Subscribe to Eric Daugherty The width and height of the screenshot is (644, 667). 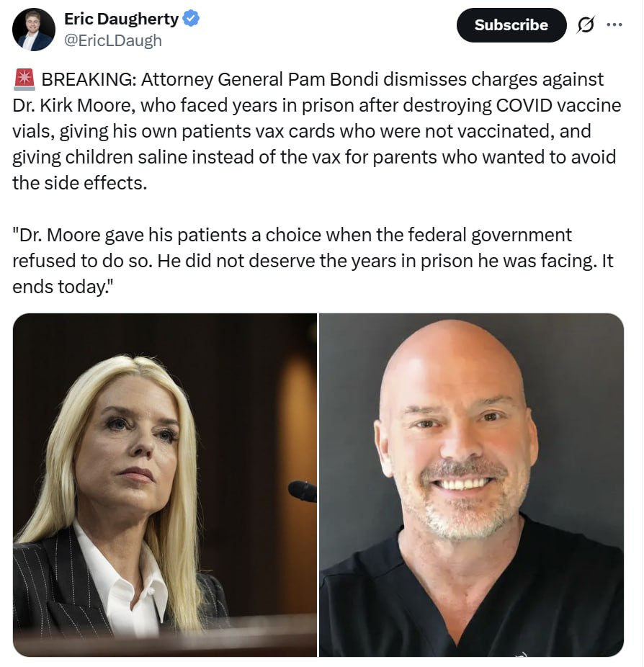511,24
